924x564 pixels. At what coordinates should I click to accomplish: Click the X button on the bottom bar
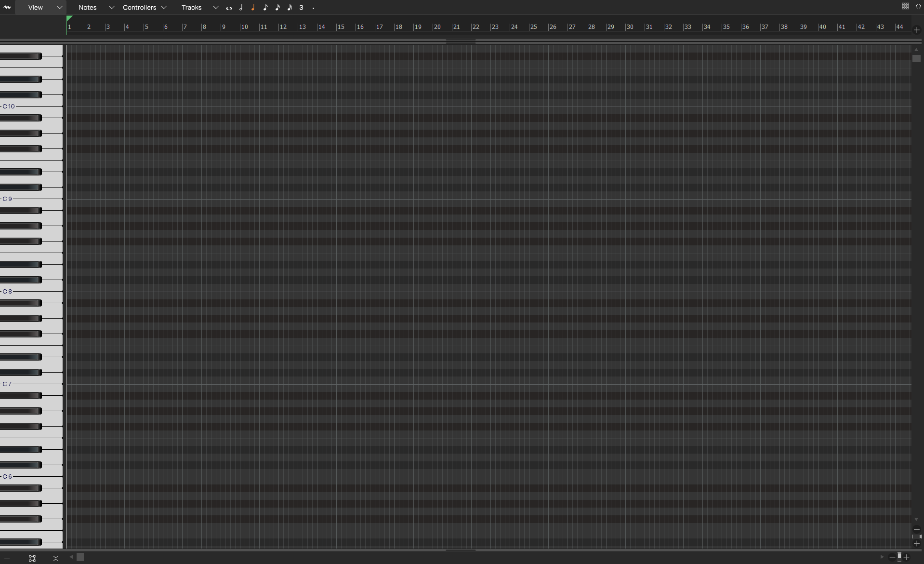(x=55, y=558)
